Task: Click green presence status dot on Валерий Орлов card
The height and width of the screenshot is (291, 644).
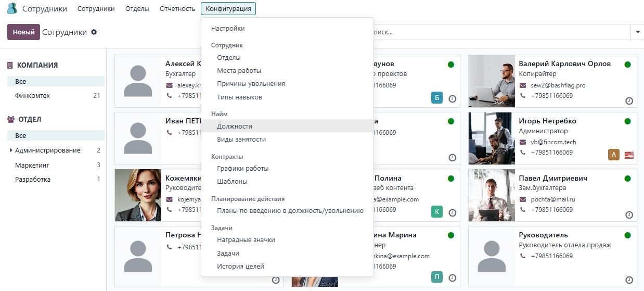Action: pyautogui.click(x=627, y=64)
